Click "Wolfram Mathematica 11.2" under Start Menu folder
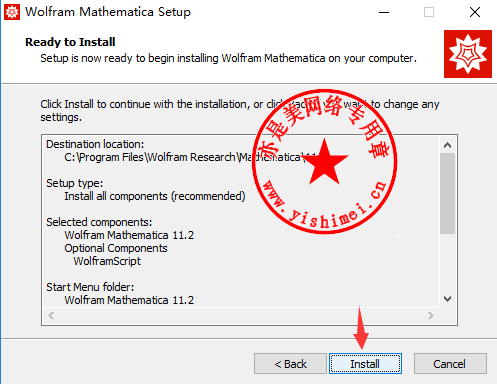The height and width of the screenshot is (384, 497). click(129, 300)
